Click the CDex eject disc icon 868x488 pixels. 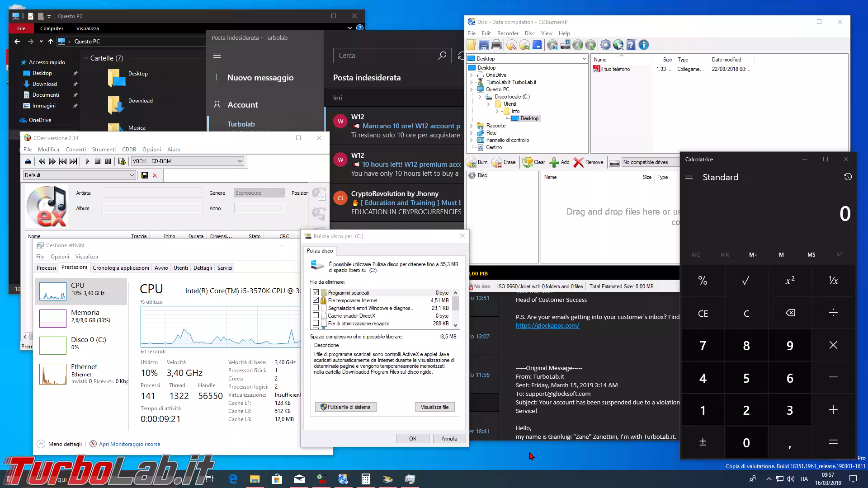point(28,161)
